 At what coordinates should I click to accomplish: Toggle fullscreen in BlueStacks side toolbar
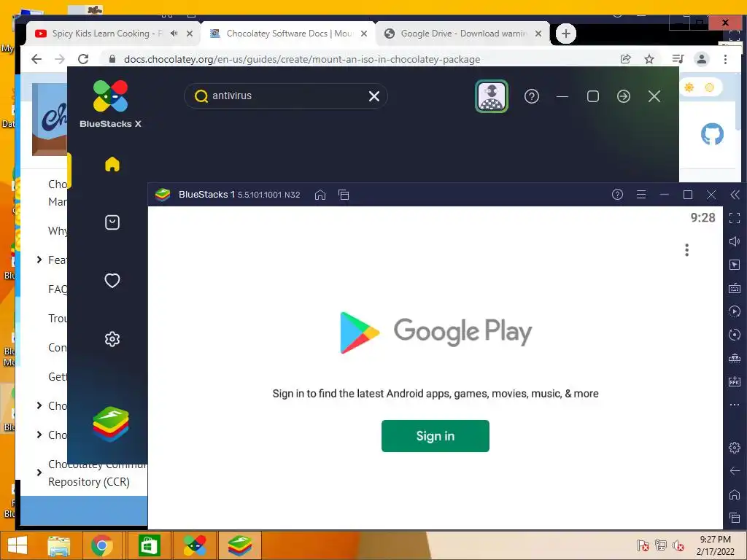pyautogui.click(x=735, y=218)
